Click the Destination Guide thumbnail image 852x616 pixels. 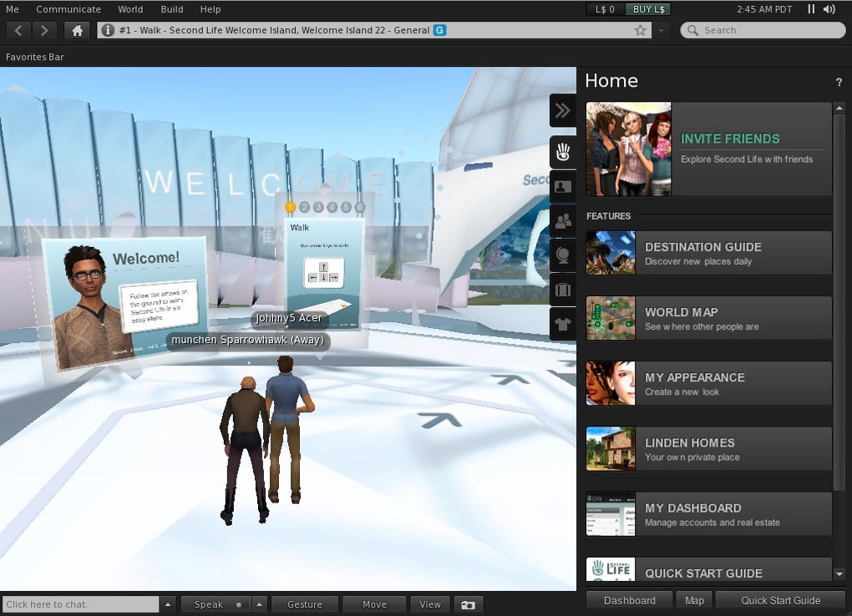coord(611,253)
